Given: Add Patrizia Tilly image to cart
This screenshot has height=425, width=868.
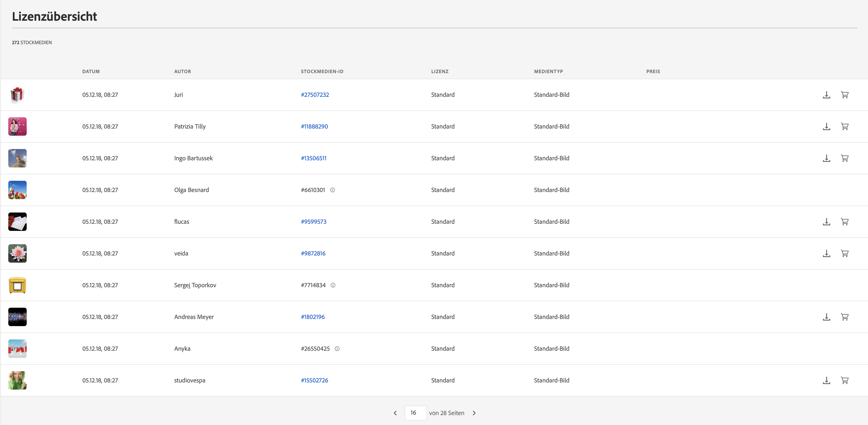Looking at the screenshot, I should pos(844,126).
